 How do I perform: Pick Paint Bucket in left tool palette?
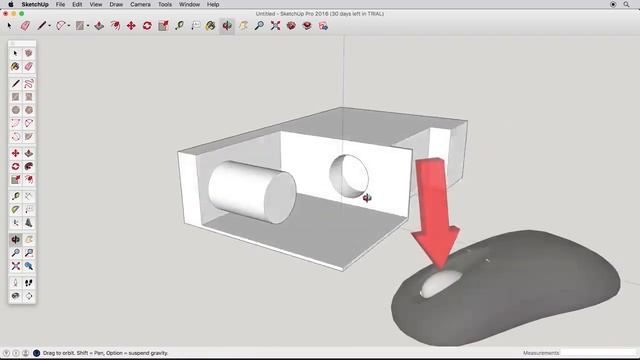coord(16,67)
